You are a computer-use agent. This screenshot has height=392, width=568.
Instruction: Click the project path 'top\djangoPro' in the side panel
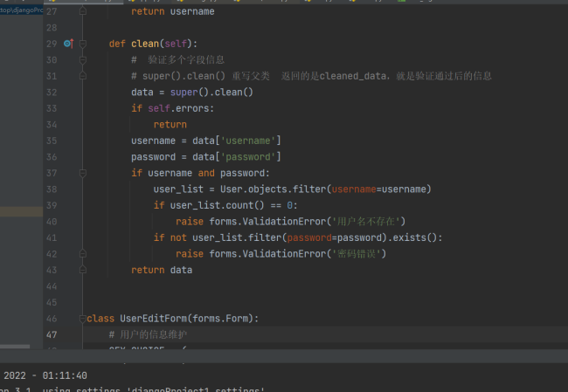click(x=21, y=10)
